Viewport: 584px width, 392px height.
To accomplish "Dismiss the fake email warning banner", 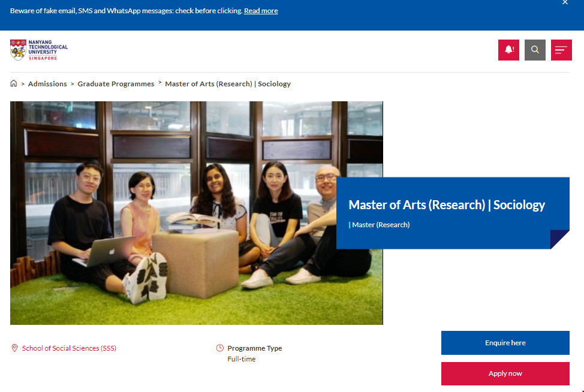I will point(564,3).
